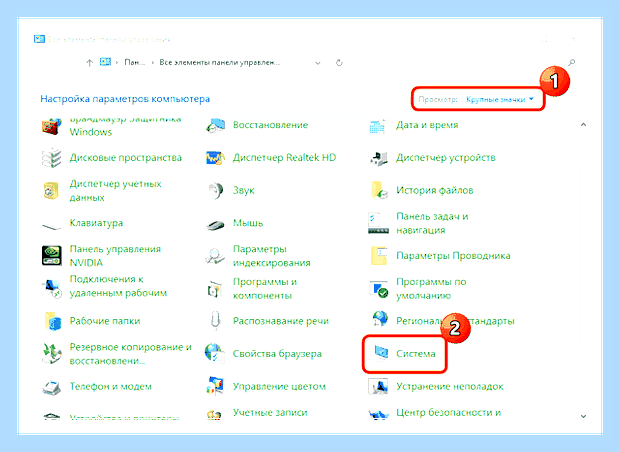The height and width of the screenshot is (452, 620).
Task: Click control panel icon in address bar
Action: point(105,62)
